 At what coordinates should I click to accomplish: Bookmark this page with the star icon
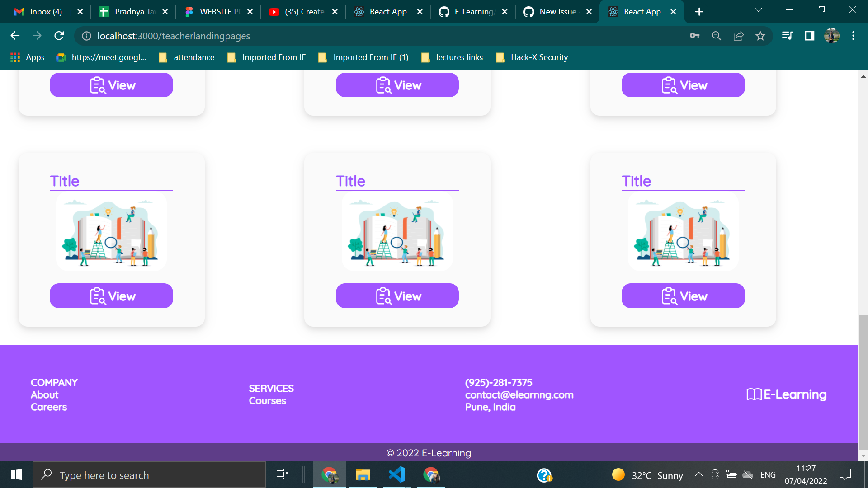(761, 36)
